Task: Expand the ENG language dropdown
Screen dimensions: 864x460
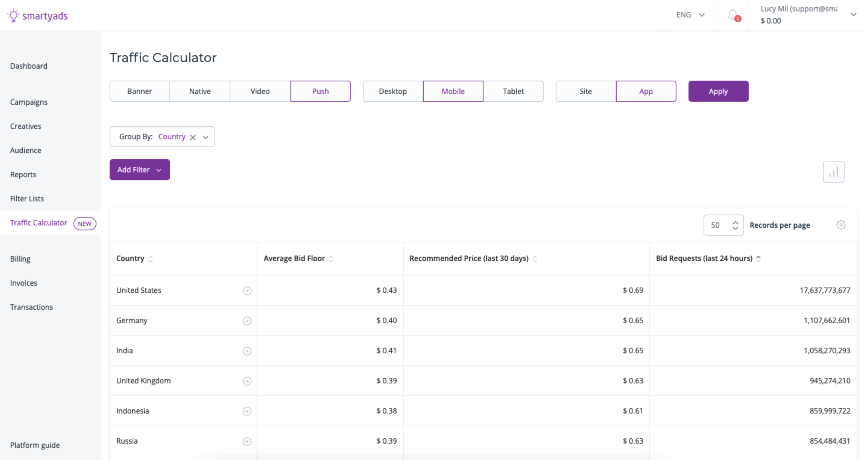Action: (690, 15)
